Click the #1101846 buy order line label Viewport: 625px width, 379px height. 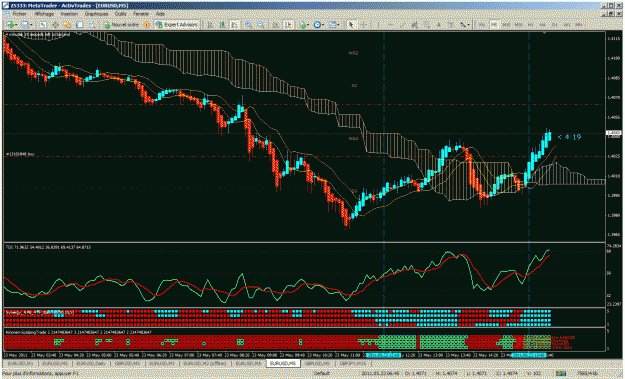pyautogui.click(x=21, y=154)
